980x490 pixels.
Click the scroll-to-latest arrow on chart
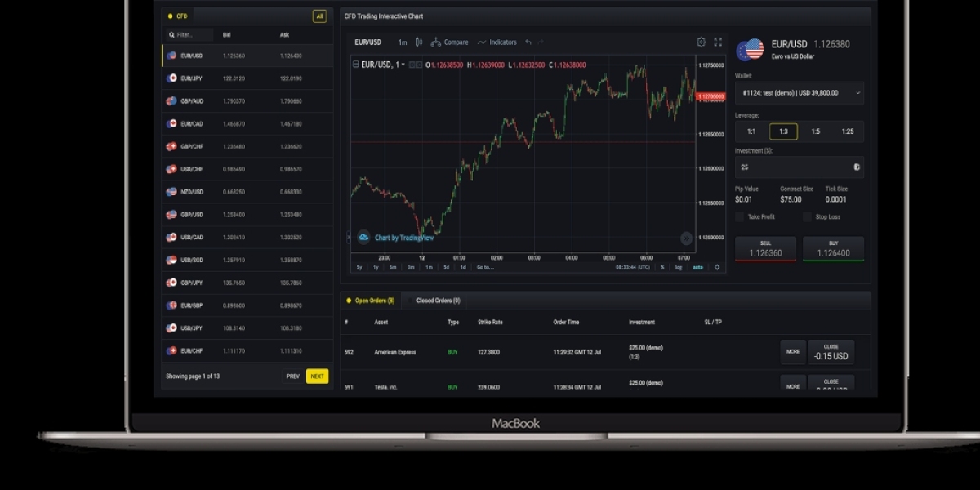pos(686,238)
